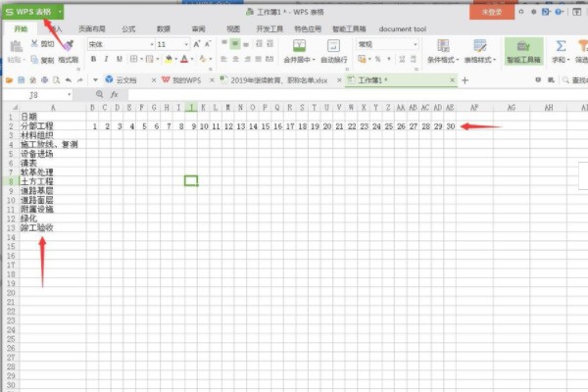Click the Print Preview quick access icon

coord(56,80)
